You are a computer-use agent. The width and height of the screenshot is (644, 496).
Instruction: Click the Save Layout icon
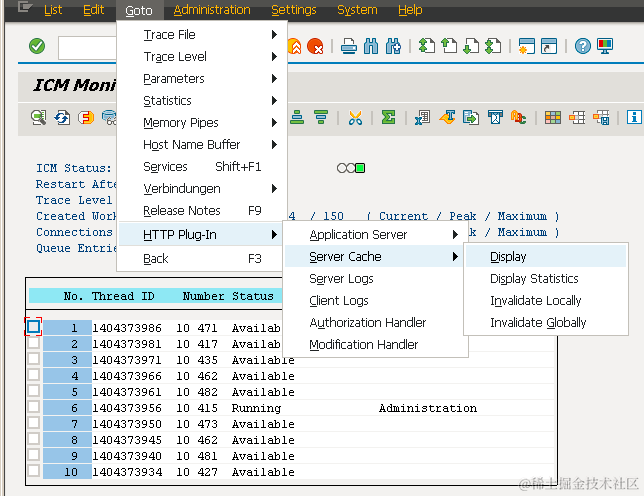pyautogui.click(x=601, y=117)
